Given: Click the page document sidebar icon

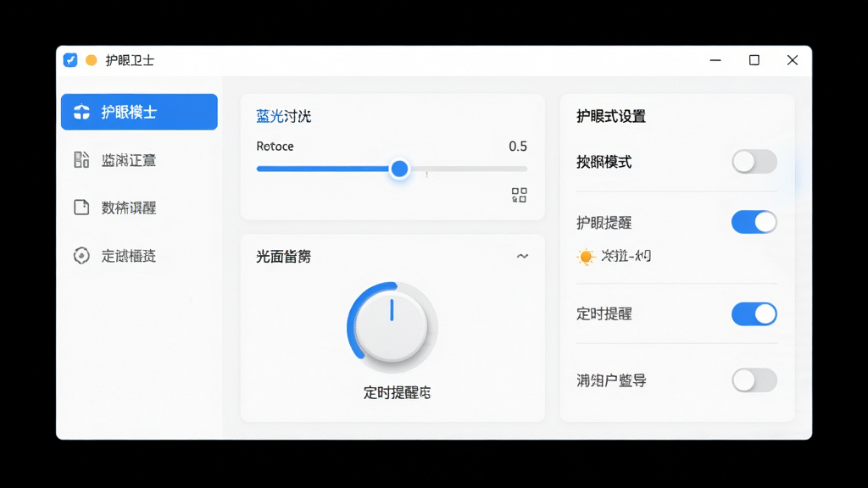Looking at the screenshot, I should [x=81, y=207].
